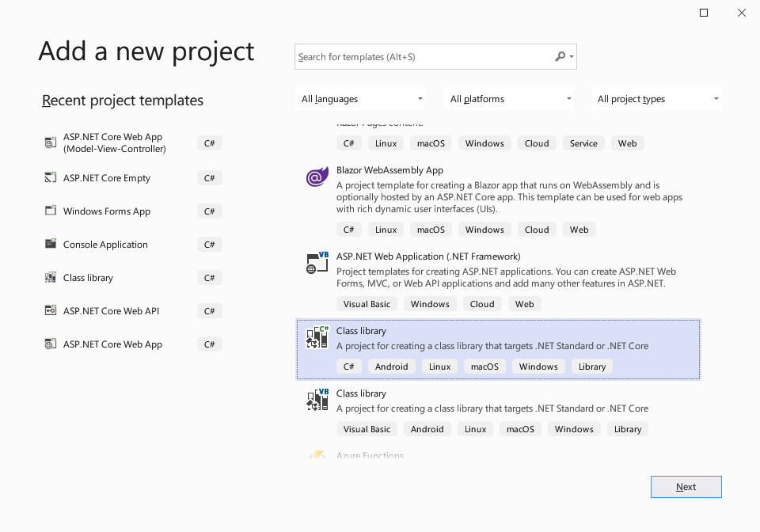Click the Blazor WebAssembly App purple icon
This screenshot has height=532, width=760.
tap(317, 177)
